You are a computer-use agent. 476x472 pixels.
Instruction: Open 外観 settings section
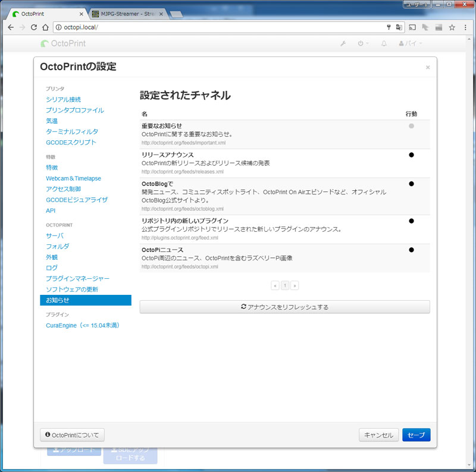(x=52, y=257)
